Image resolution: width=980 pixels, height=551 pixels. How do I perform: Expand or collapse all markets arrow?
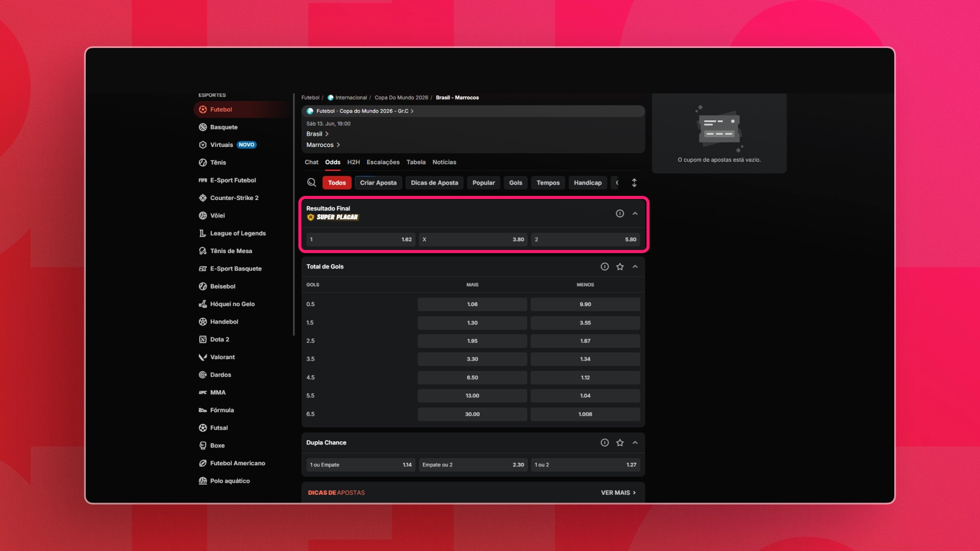pos(634,183)
